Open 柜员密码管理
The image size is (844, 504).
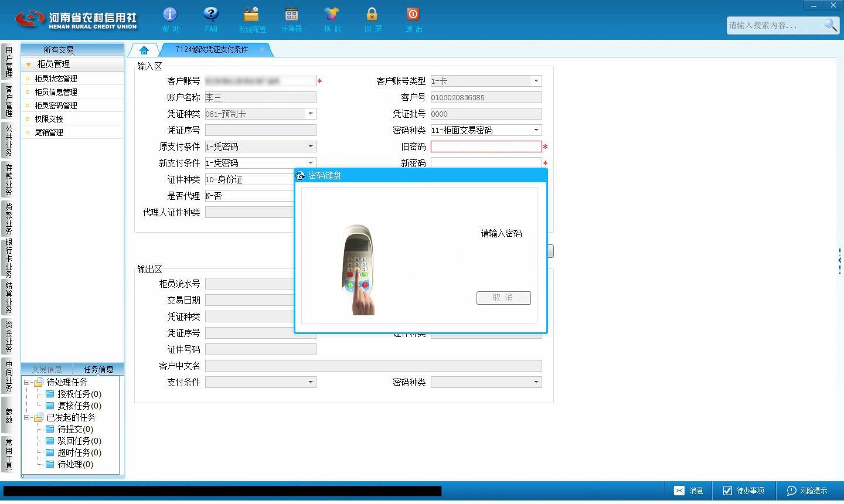[x=56, y=105]
